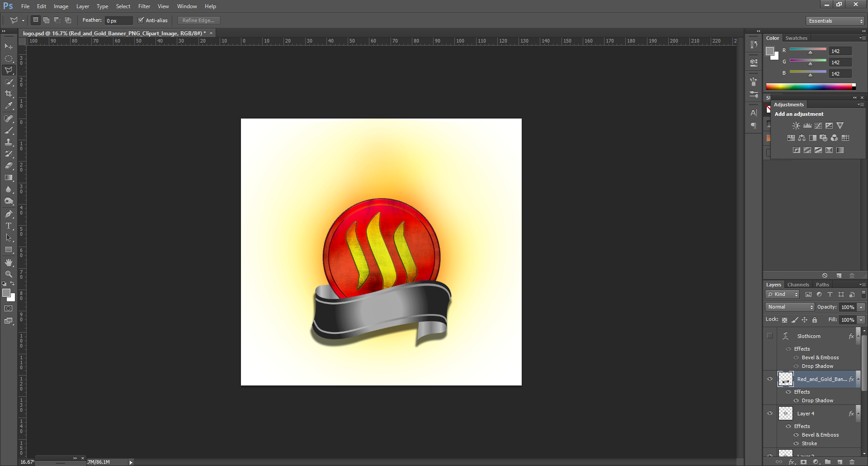
Task: Switch to the Swatches tab
Action: 796,38
